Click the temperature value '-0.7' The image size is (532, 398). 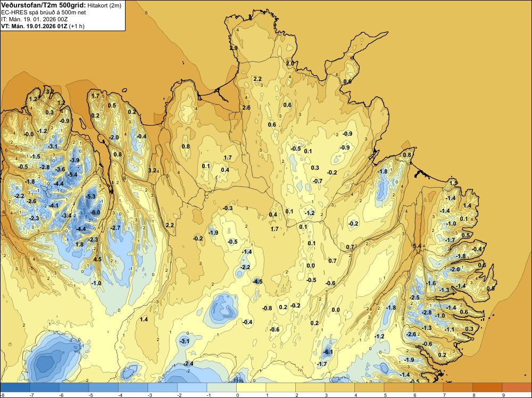(x=318, y=181)
